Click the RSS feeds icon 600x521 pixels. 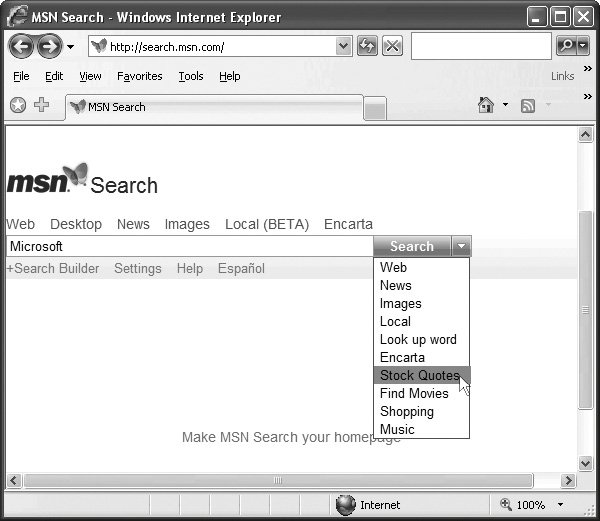528,106
